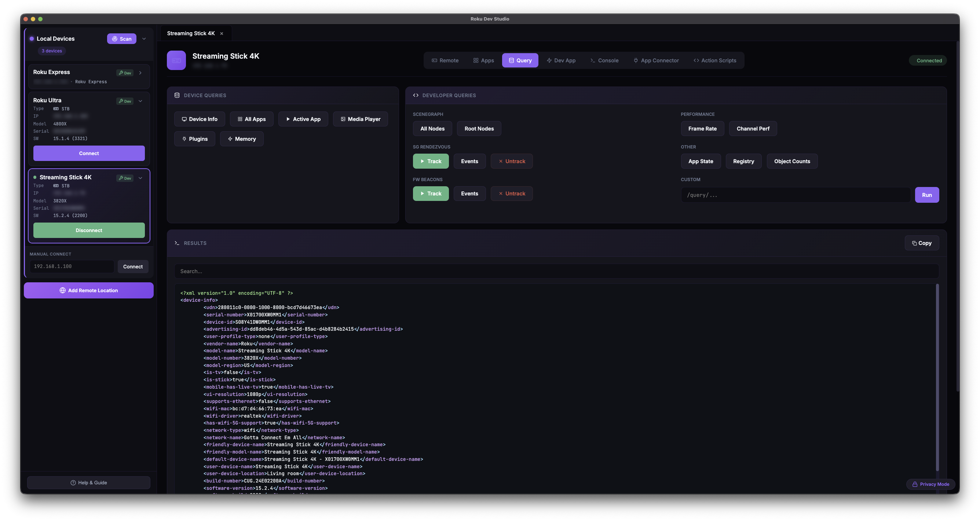Click the Developer Queries code icon
Screen dimensions: 980x521
pos(416,95)
